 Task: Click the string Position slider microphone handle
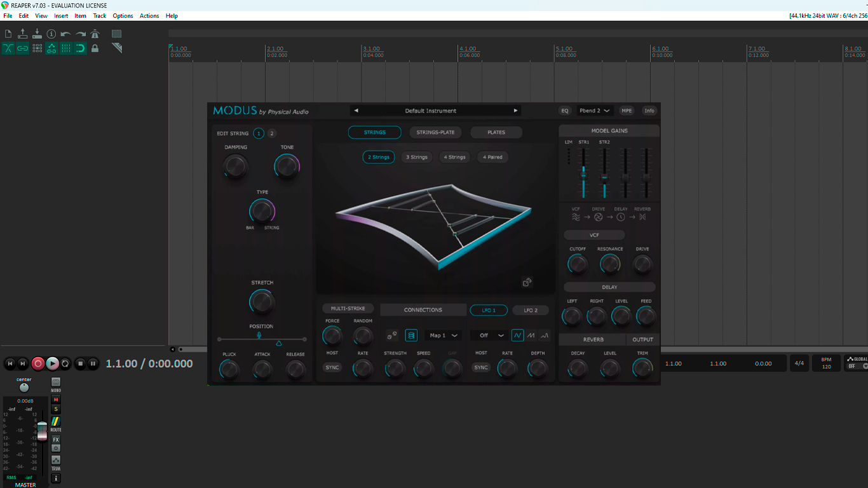(259, 335)
